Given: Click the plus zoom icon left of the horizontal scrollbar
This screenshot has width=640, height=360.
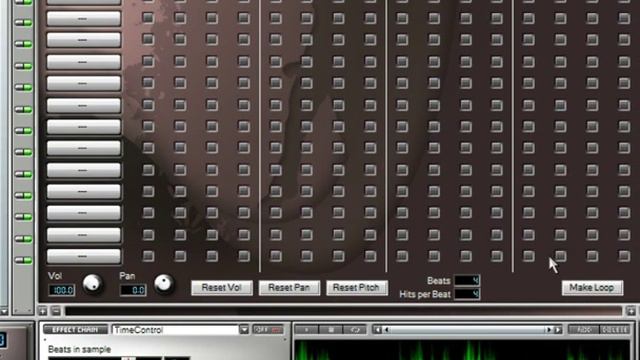Looking at the screenshot, I should pyautogui.click(x=43, y=311).
